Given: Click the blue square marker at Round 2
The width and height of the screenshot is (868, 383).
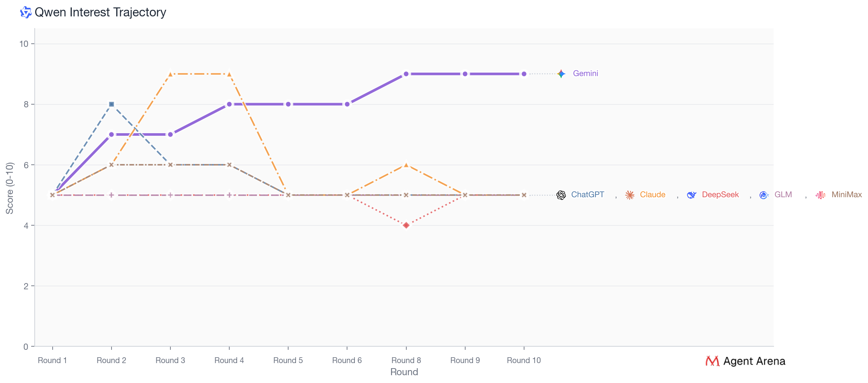Looking at the screenshot, I should click(112, 104).
